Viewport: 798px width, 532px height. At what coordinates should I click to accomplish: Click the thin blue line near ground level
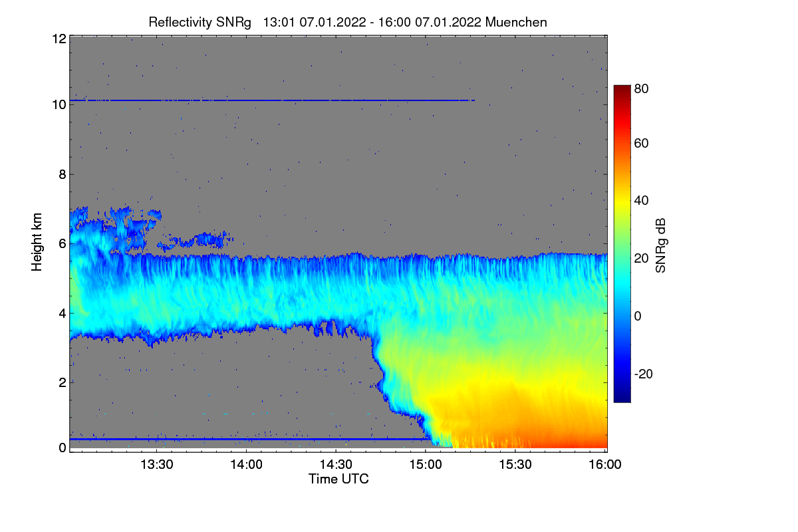[x=249, y=439]
